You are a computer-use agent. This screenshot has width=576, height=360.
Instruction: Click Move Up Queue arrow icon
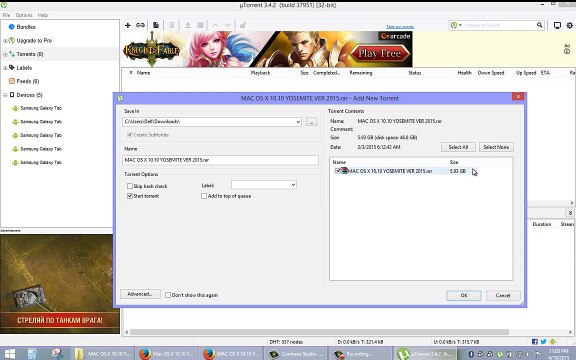[x=215, y=25]
